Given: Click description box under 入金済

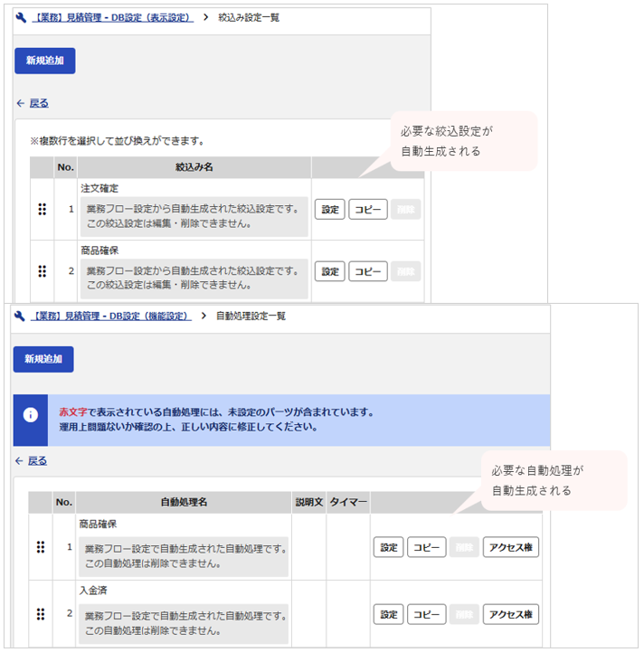Looking at the screenshot, I should [x=184, y=623].
